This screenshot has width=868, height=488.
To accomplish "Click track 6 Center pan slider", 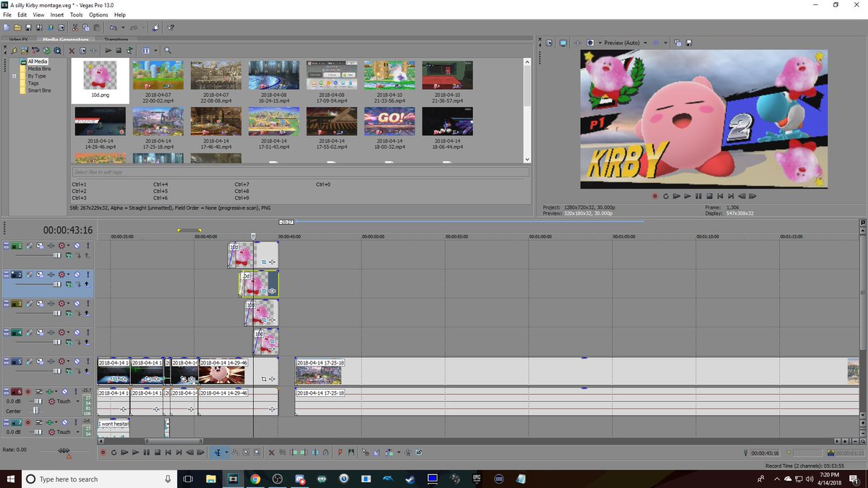I will [36, 411].
